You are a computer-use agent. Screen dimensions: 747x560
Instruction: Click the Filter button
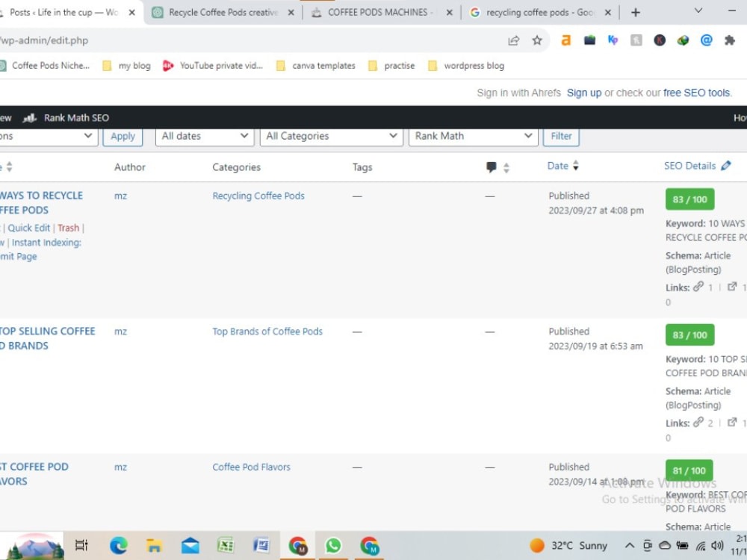(x=561, y=136)
